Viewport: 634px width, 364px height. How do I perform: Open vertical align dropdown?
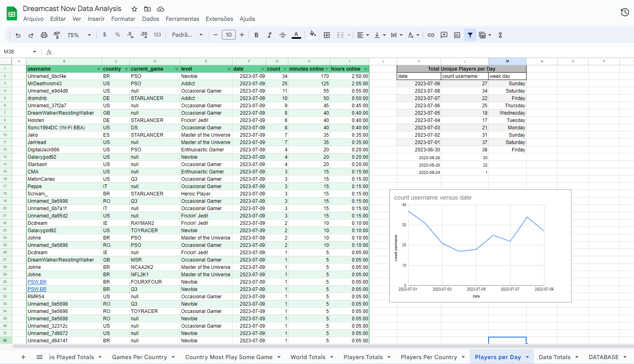pos(380,35)
